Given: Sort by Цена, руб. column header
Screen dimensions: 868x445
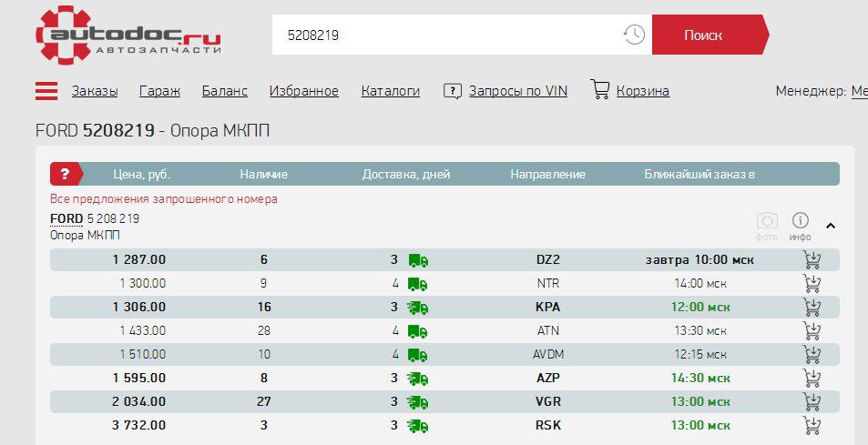Looking at the screenshot, I should (x=142, y=174).
